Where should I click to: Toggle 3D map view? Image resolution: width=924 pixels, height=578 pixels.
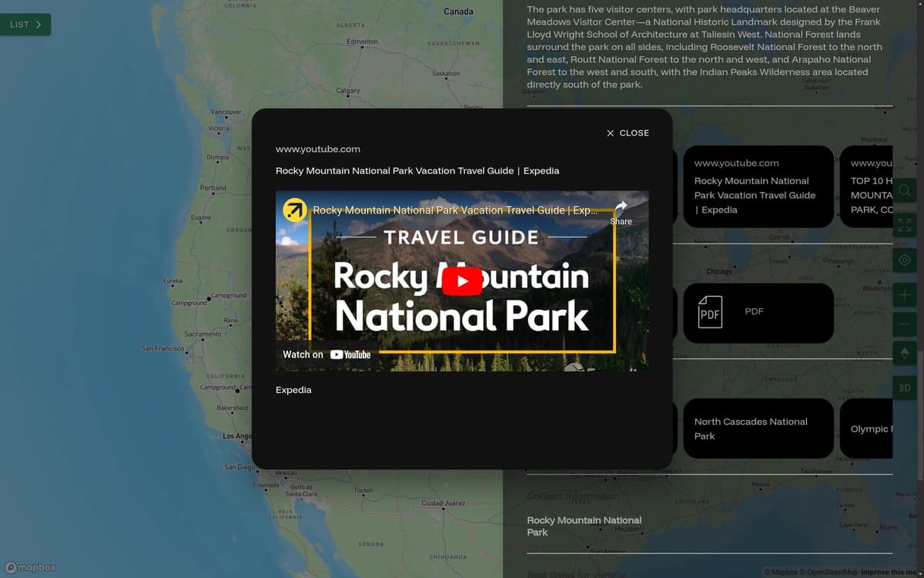click(x=905, y=388)
